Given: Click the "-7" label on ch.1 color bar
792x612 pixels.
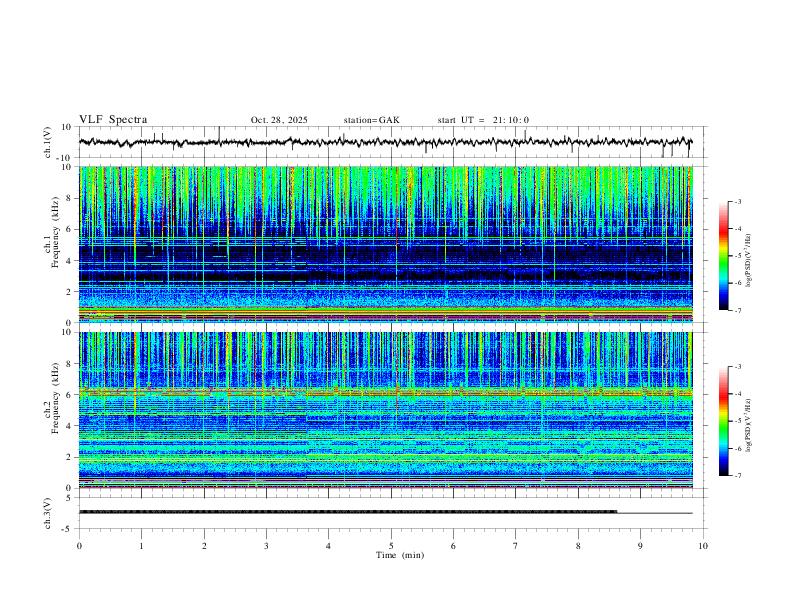Looking at the screenshot, I should coord(737,311).
